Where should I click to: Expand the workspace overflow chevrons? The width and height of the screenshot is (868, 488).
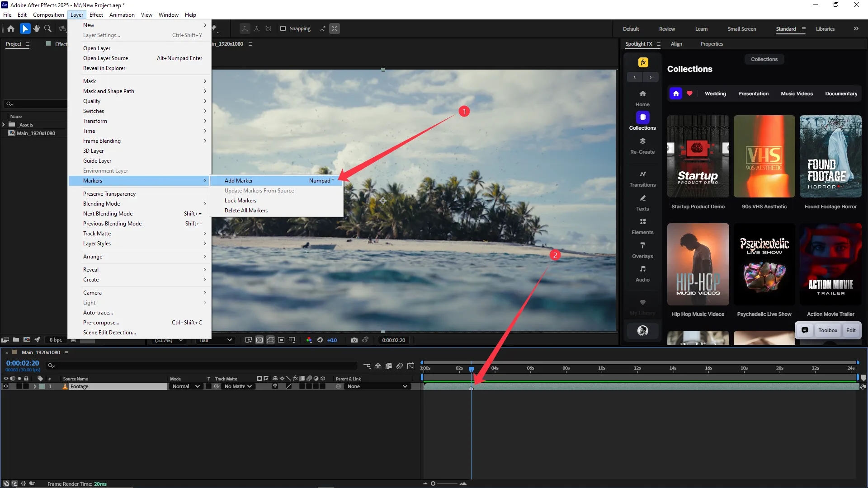click(856, 28)
